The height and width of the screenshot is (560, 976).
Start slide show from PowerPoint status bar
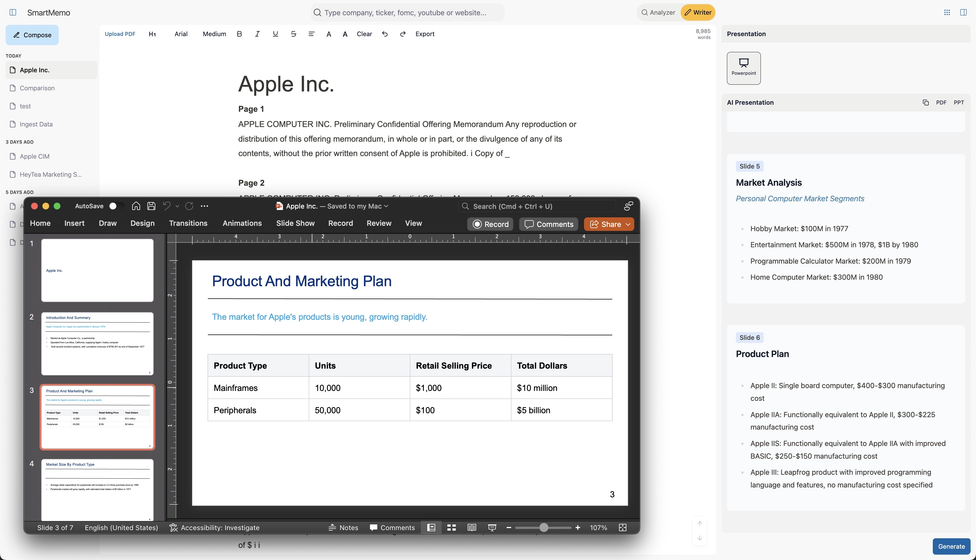[492, 528]
